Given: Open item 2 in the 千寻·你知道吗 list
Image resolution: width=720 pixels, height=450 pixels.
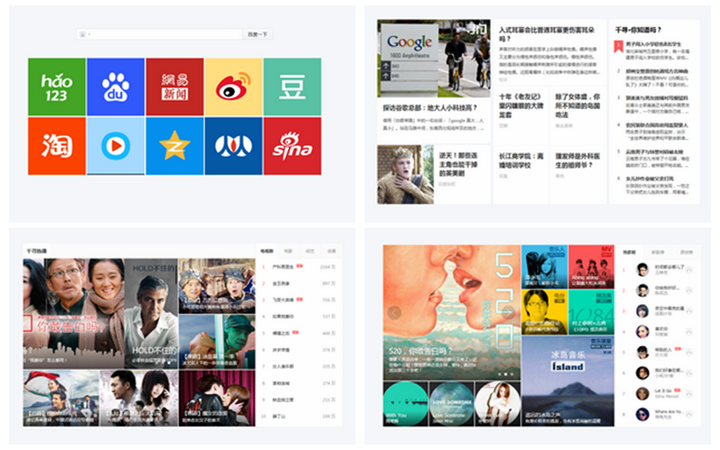Looking at the screenshot, I should (653, 78).
